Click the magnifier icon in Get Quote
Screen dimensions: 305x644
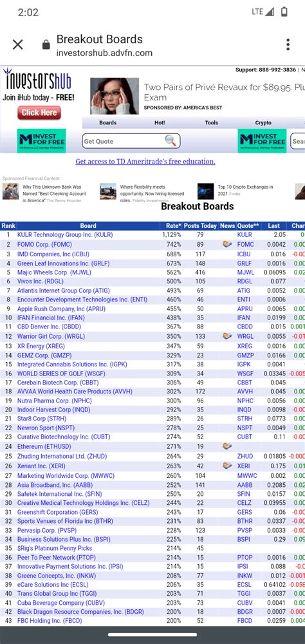click(171, 141)
